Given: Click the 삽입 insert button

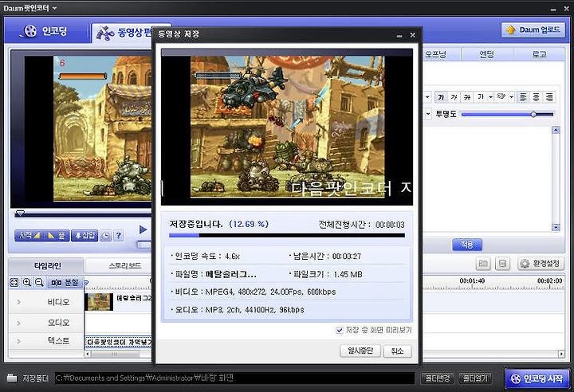Looking at the screenshot, I should tap(85, 235).
